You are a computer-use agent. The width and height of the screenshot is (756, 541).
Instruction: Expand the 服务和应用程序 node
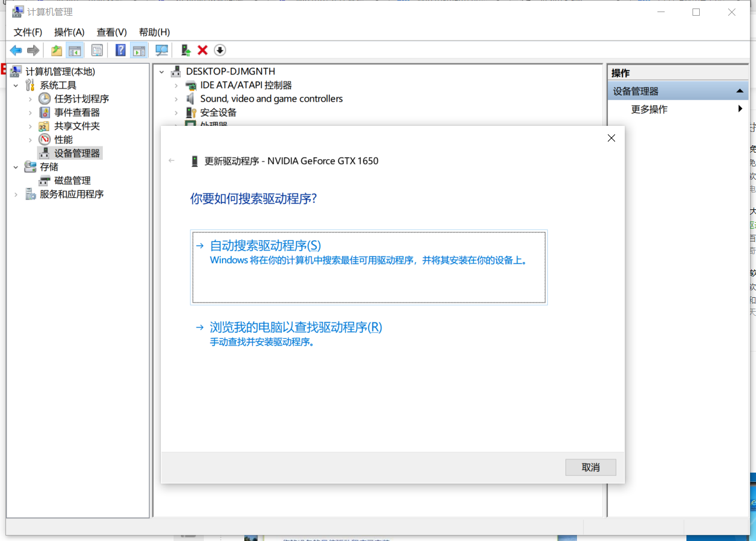click(x=16, y=194)
